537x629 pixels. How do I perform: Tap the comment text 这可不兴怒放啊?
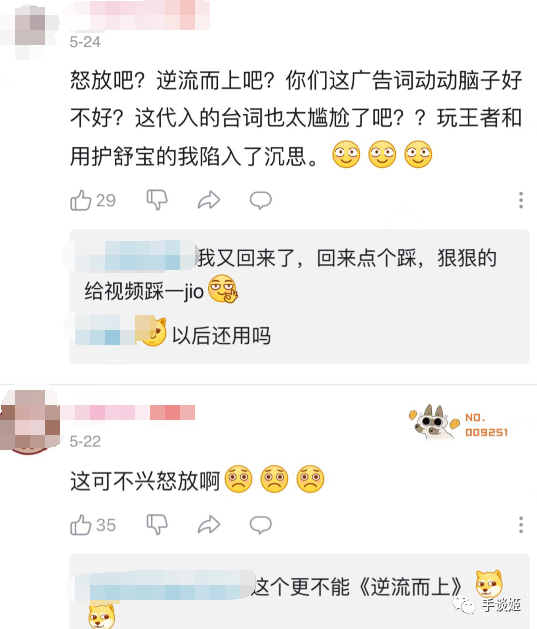click(145, 480)
